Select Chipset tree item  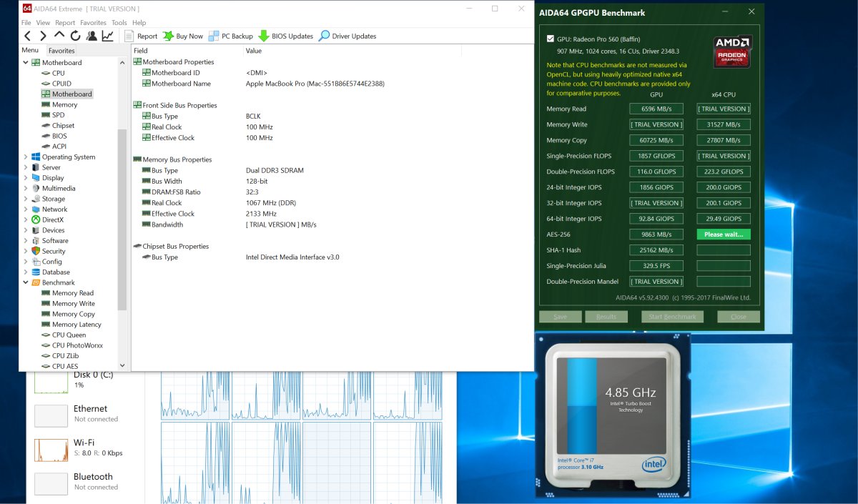pyautogui.click(x=63, y=126)
